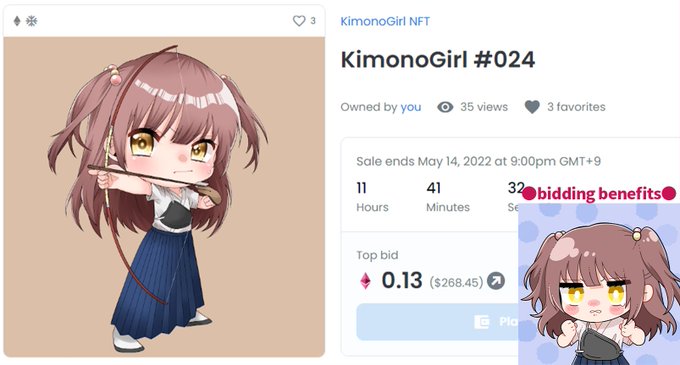Click the light blue place bid button
Screen dimensions: 680x365
(x=437, y=322)
